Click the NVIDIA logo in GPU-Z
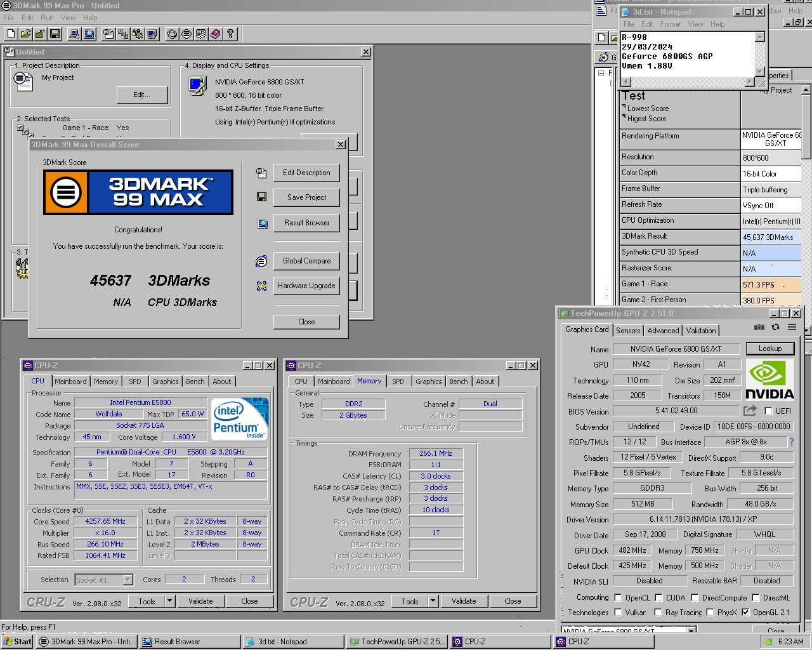The image size is (812, 650). [x=769, y=380]
